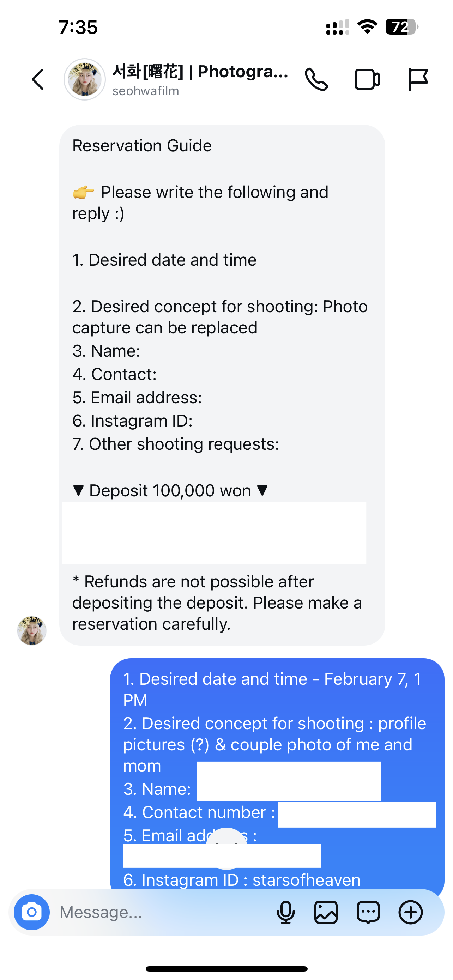Open the header profile picture
453x980 pixels.
coord(84,79)
